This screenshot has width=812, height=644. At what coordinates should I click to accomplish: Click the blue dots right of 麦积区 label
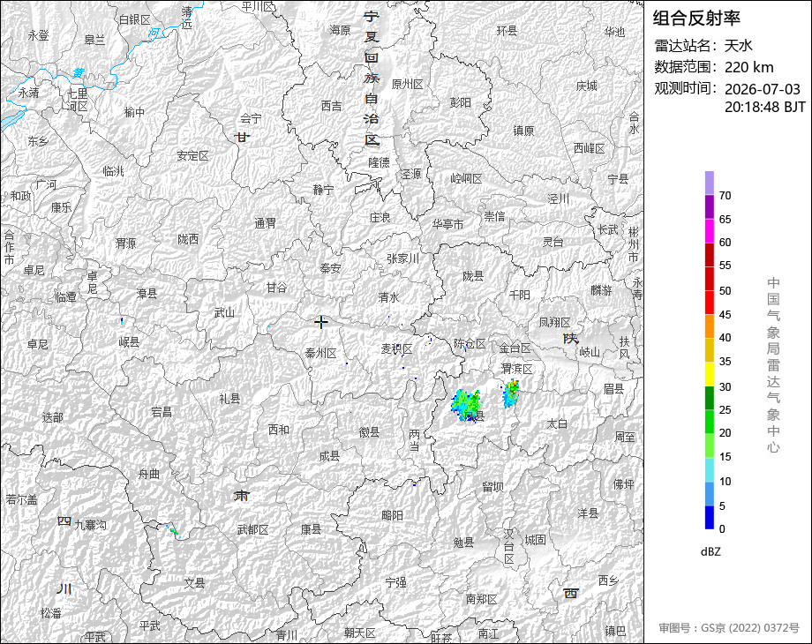coord(429,341)
